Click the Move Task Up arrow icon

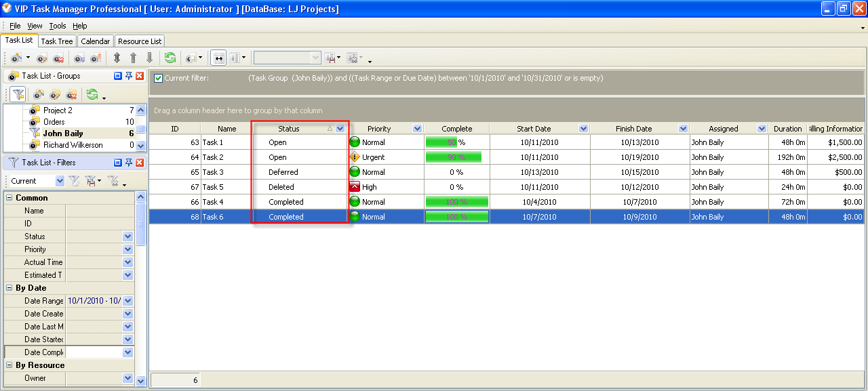(x=133, y=58)
